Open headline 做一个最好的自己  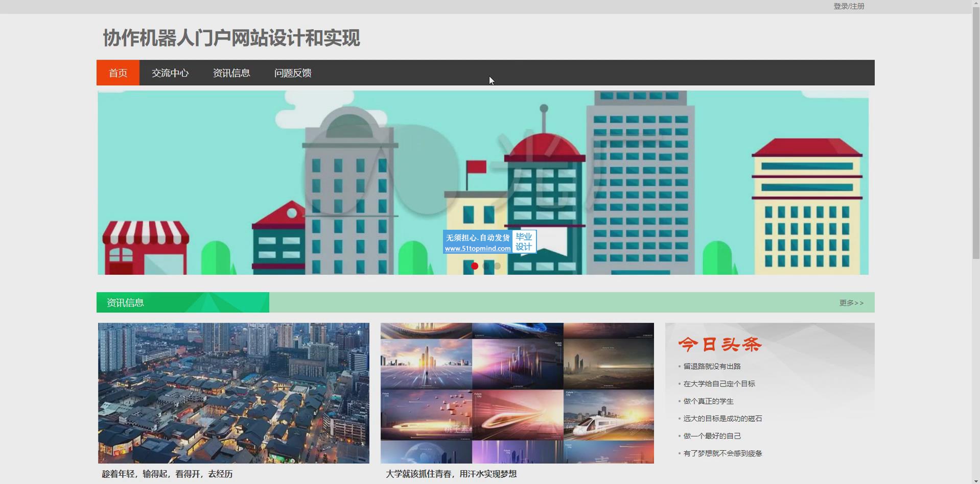712,436
